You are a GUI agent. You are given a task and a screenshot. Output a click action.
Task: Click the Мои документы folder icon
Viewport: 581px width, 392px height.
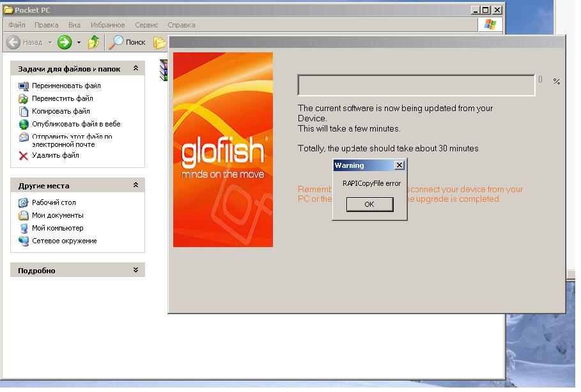click(x=24, y=215)
